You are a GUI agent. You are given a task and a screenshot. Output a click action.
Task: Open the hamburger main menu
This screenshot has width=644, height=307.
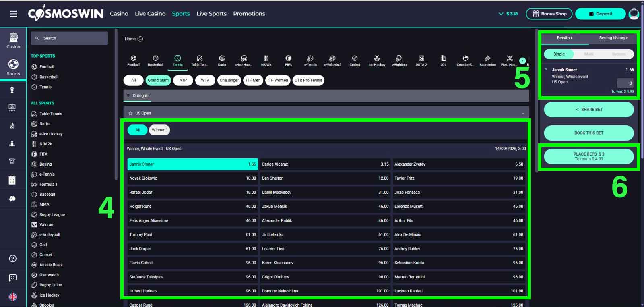point(13,14)
